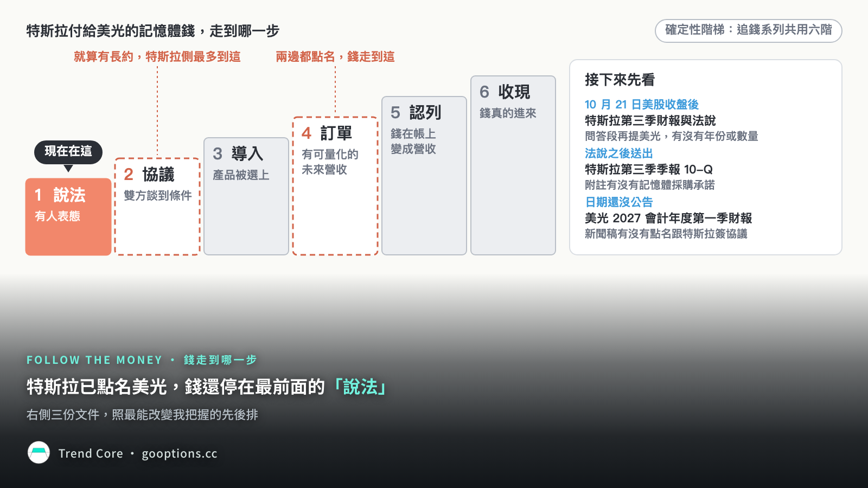Click the "FOLLOW THE MONEY" series label
Image resolution: width=868 pixels, height=488 pixels.
click(94, 360)
